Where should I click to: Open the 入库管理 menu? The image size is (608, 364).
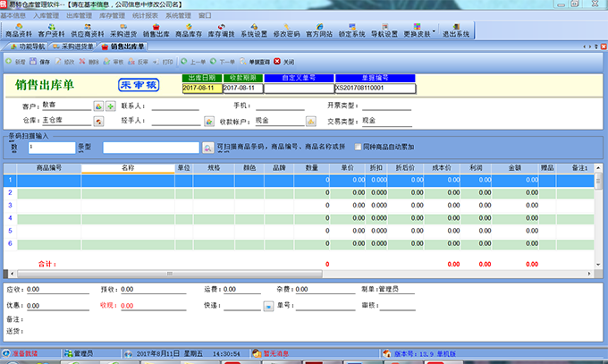point(46,15)
